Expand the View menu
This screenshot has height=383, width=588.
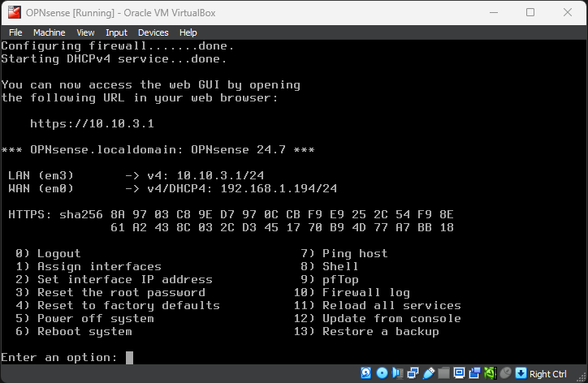(85, 32)
